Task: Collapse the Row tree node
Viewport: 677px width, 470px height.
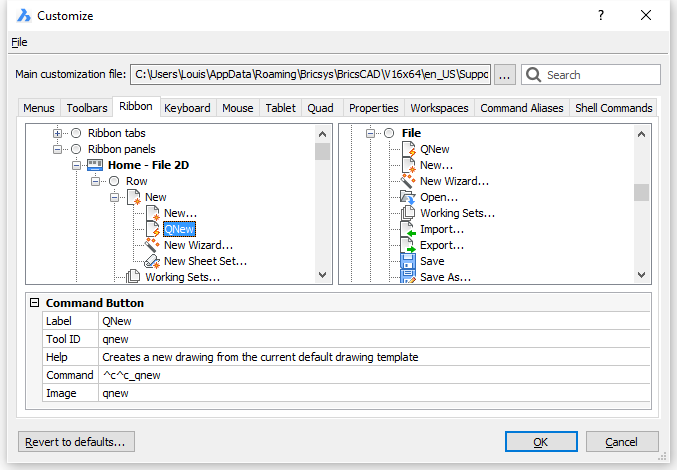Action: click(x=95, y=181)
